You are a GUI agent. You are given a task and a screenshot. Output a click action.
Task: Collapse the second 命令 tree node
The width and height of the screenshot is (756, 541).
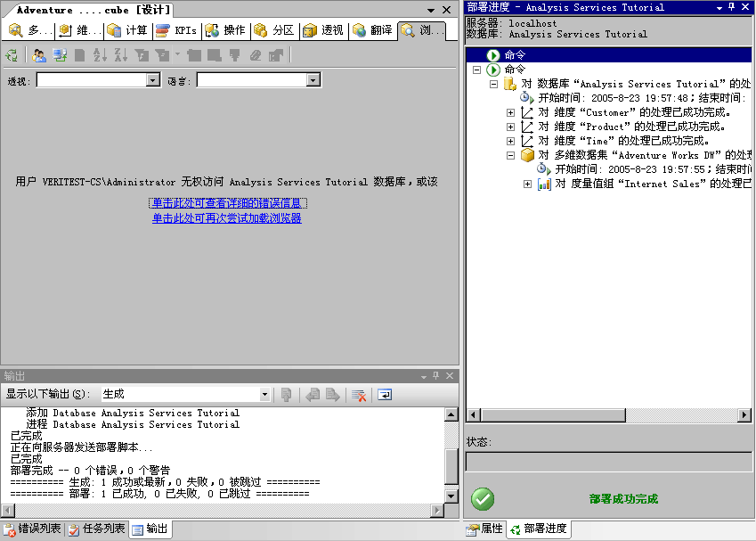coord(476,70)
